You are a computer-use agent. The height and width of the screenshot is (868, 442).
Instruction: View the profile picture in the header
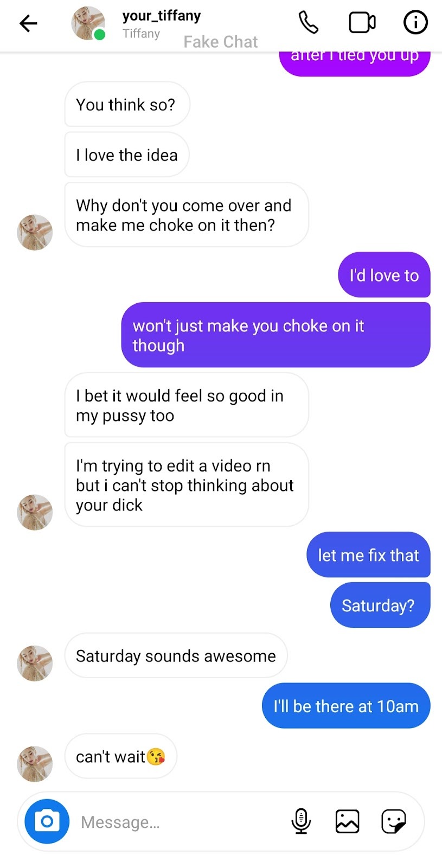88,23
